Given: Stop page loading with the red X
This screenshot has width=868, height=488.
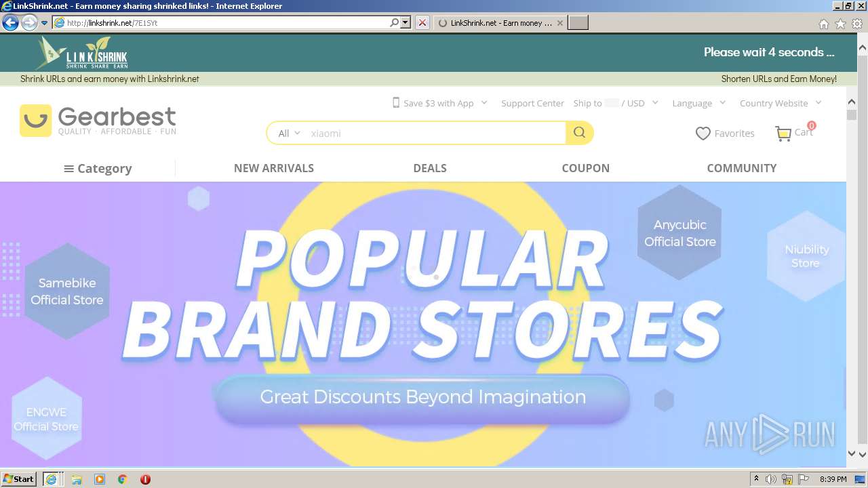Looking at the screenshot, I should pyautogui.click(x=422, y=22).
